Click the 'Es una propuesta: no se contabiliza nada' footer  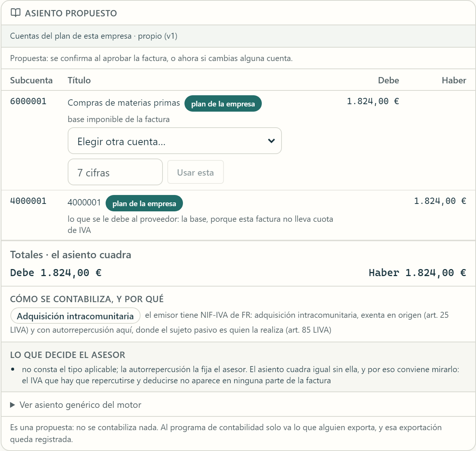point(226,433)
